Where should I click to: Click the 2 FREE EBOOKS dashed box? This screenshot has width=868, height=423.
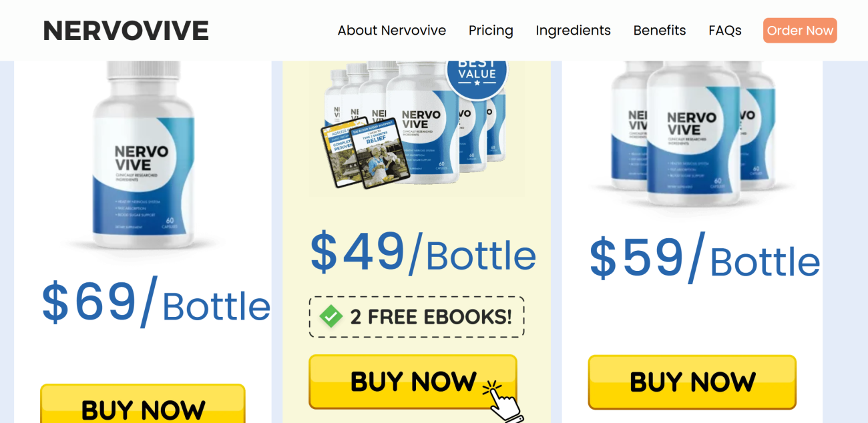point(417,317)
